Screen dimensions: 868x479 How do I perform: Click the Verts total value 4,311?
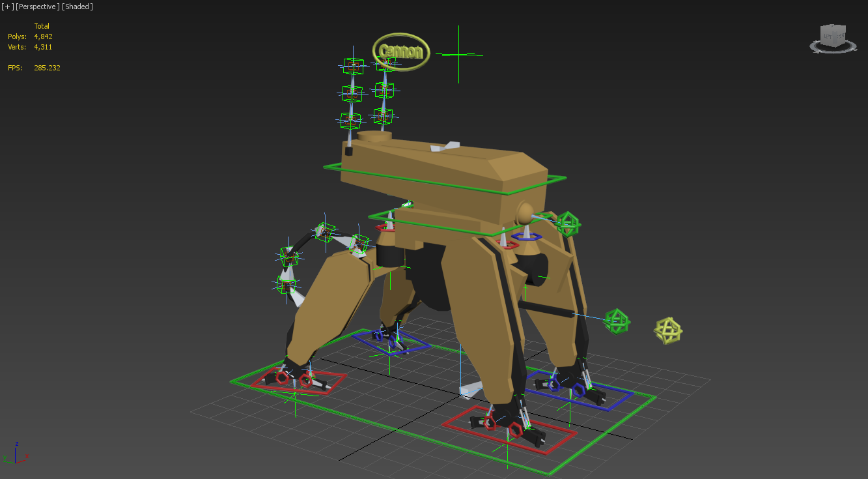click(x=43, y=47)
